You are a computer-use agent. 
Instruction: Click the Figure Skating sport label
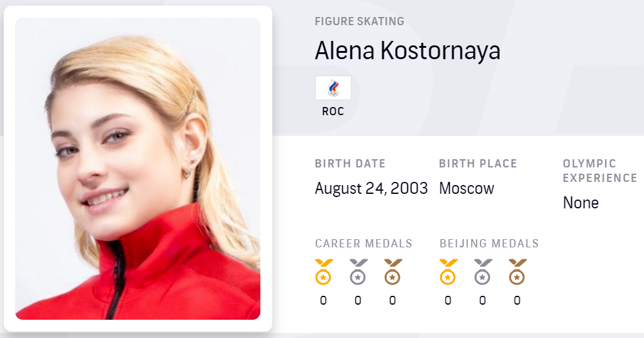coord(359,21)
